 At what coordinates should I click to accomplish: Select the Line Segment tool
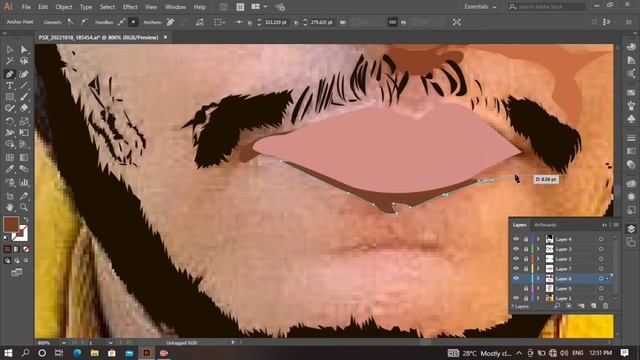pyautogui.click(x=24, y=85)
